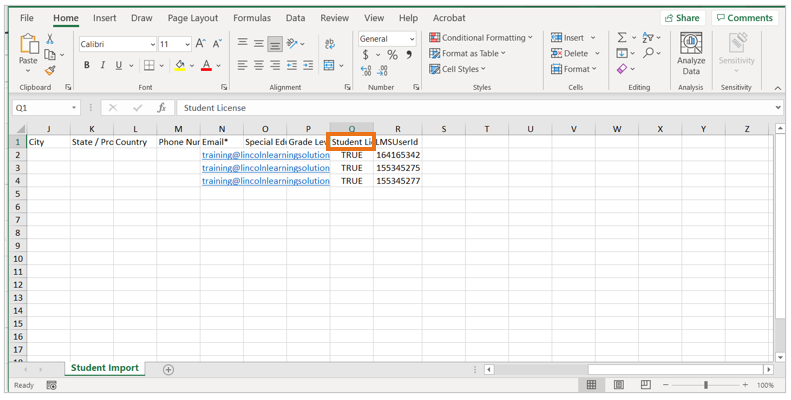791x400 pixels.
Task: Align text left
Action: 243,65
